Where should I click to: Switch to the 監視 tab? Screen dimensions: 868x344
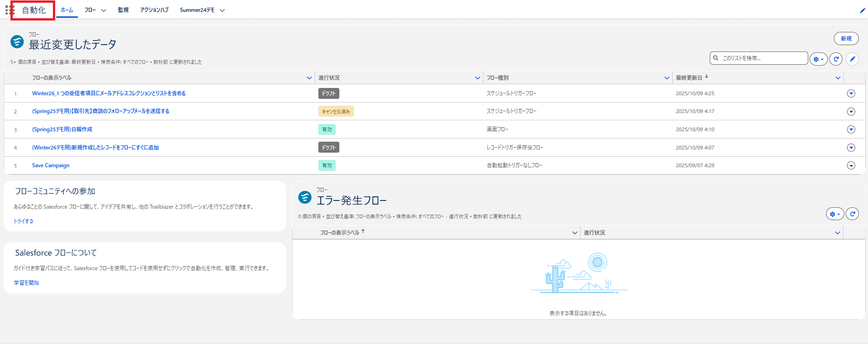click(x=123, y=10)
